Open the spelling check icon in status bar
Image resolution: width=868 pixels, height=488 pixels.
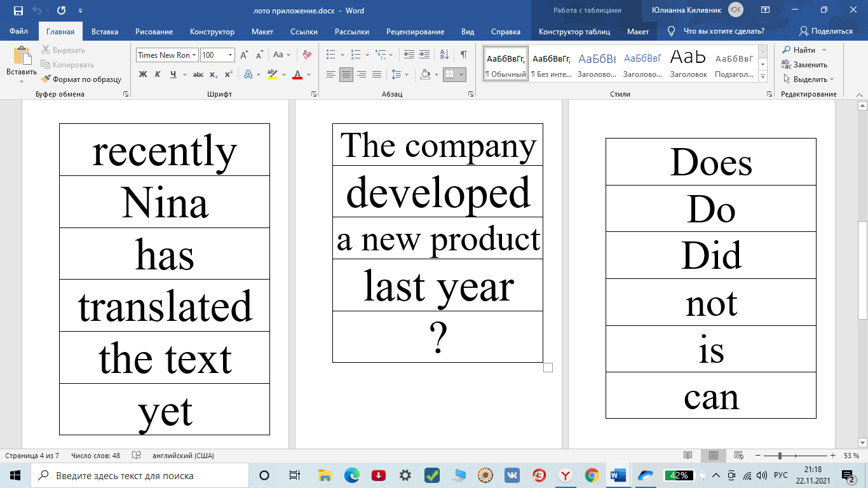point(136,456)
